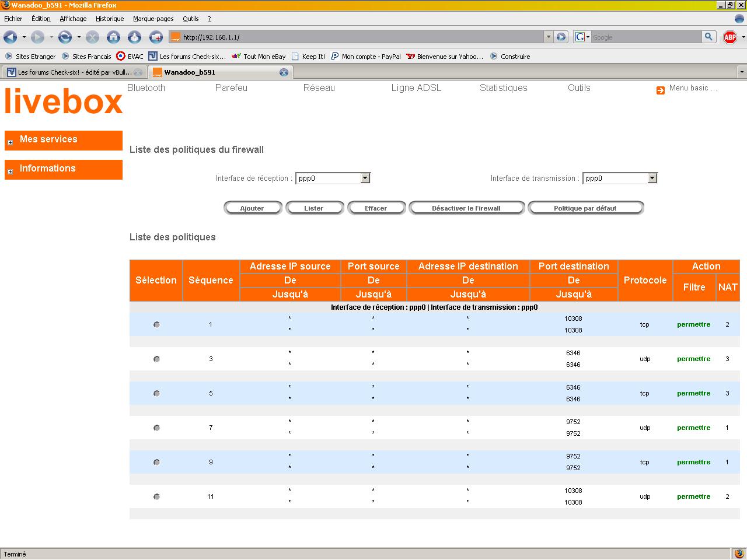
Task: Select the radio button for sequence 7
Action: click(156, 428)
